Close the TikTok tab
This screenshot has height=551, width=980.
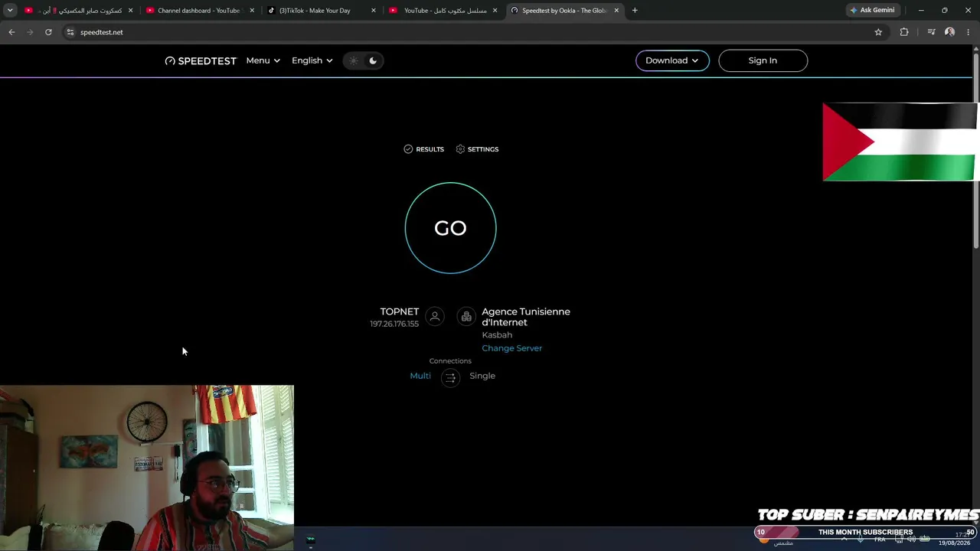click(374, 11)
